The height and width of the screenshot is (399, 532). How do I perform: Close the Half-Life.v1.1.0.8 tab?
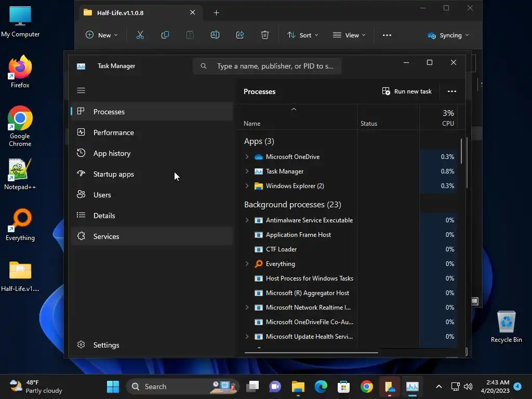pos(192,12)
